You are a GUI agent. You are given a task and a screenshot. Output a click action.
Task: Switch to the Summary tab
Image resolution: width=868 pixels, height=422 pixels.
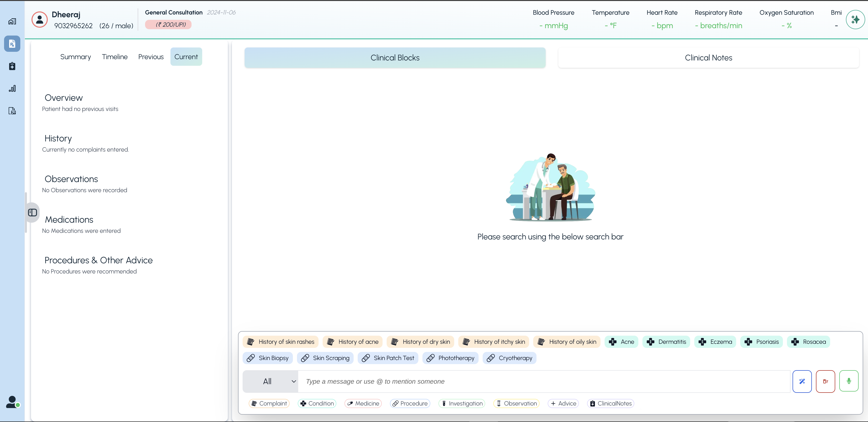pos(75,57)
